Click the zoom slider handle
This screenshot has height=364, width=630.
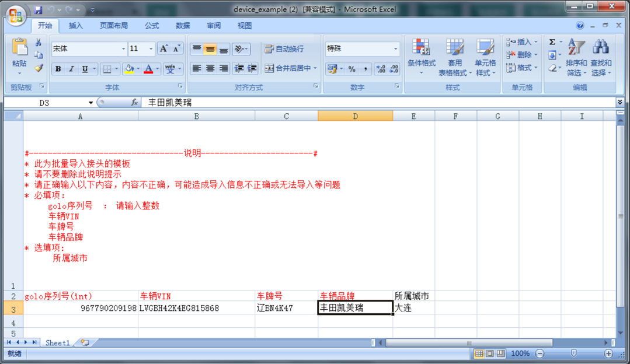574,353
